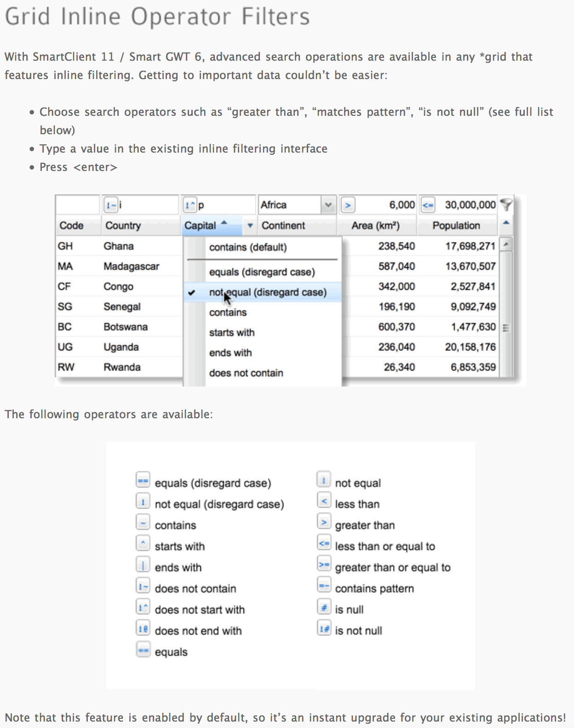Click the Continent column header
The image size is (574, 728).
tap(297, 226)
